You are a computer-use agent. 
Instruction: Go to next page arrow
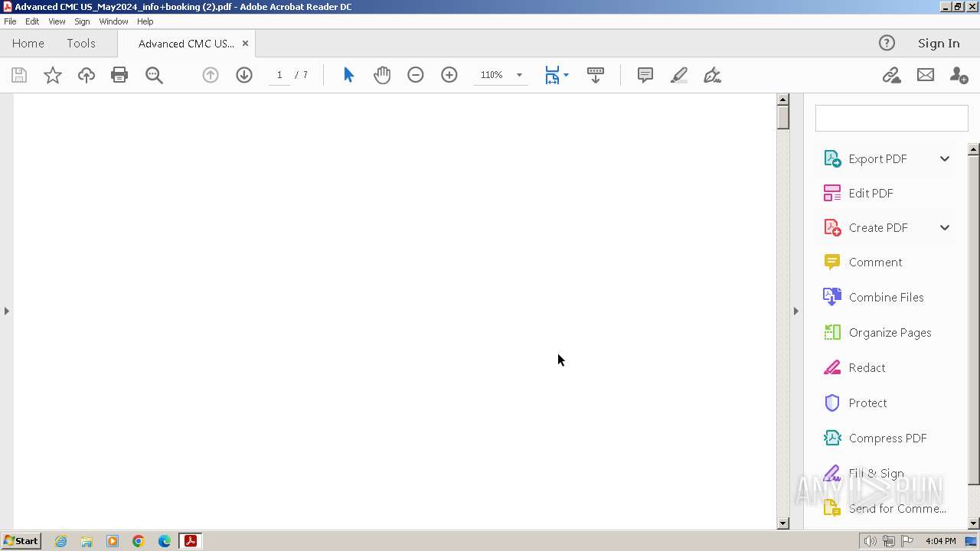tap(244, 75)
